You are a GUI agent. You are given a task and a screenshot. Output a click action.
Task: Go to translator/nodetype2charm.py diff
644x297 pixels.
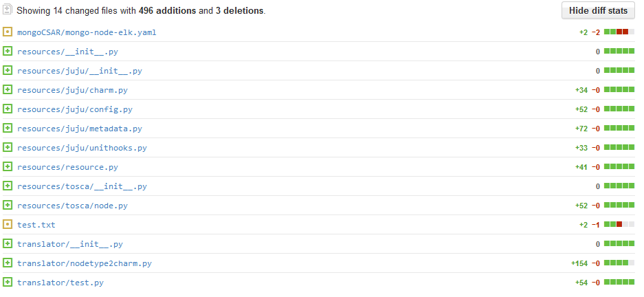[84, 263]
